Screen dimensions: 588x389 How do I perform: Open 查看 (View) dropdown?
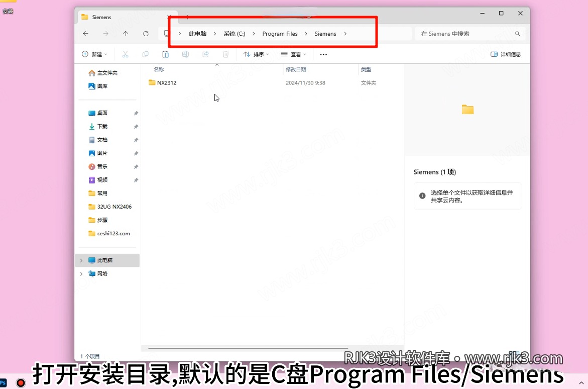coord(294,54)
